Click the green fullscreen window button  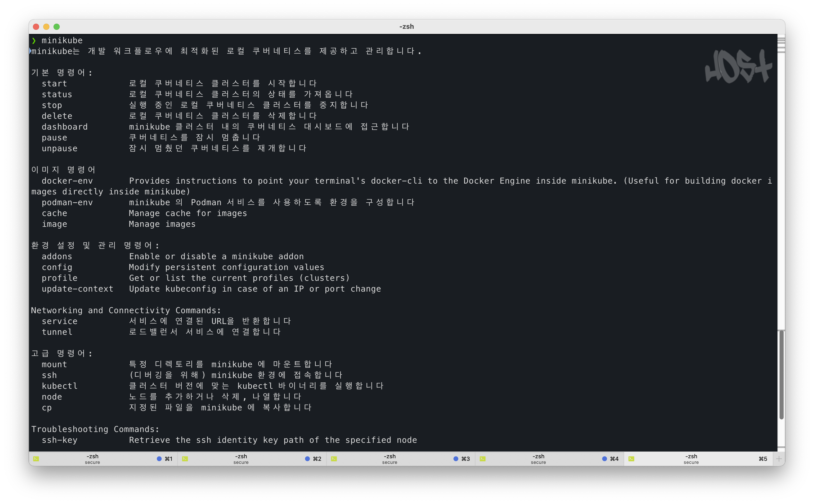(x=57, y=27)
